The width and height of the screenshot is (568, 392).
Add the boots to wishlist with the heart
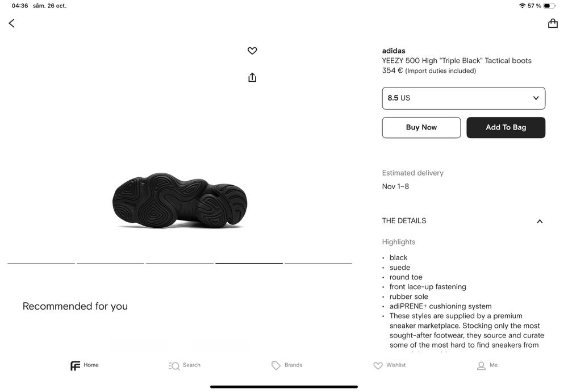[252, 51]
